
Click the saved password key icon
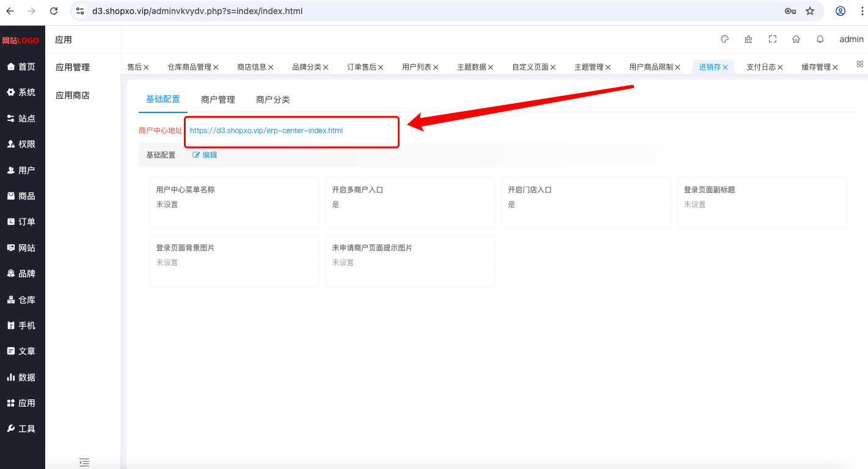(790, 11)
